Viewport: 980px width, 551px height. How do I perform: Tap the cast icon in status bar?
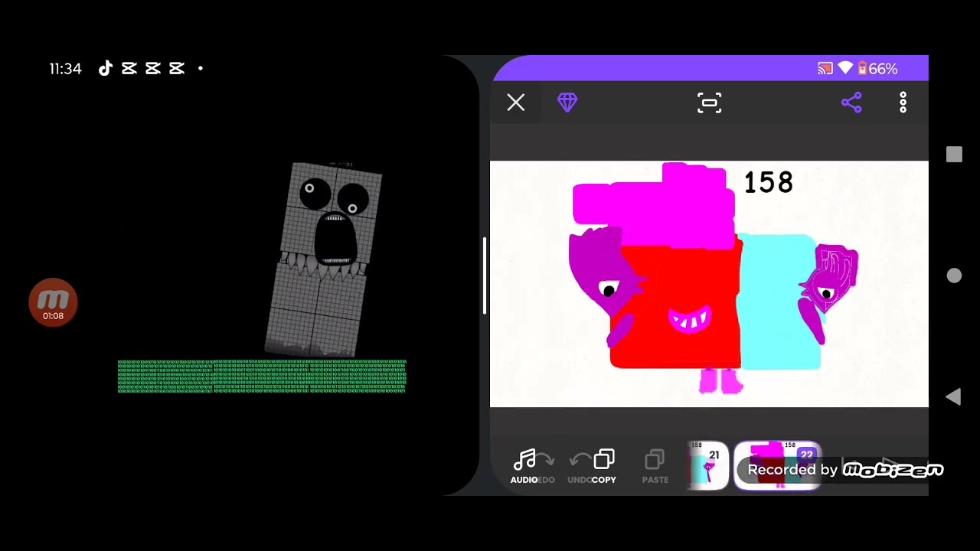click(825, 69)
